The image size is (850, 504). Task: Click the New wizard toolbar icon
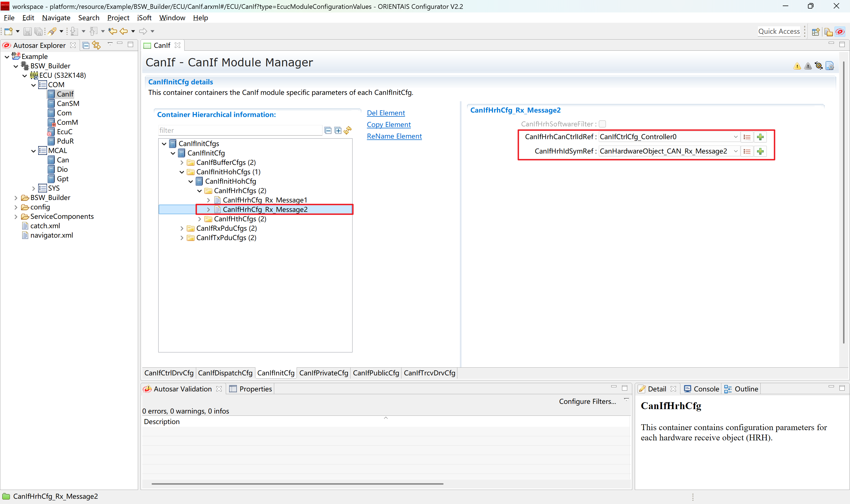9,32
